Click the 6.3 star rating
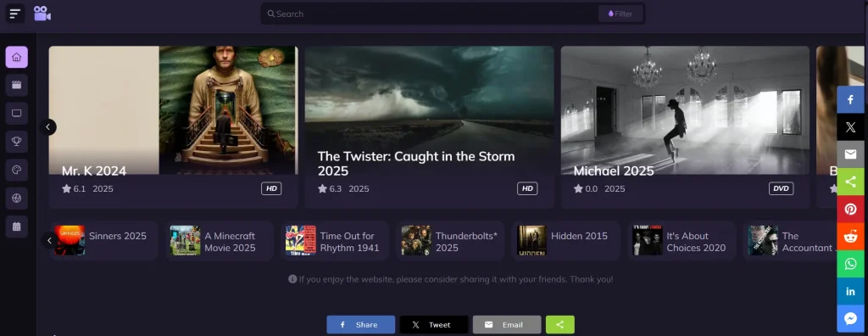 [330, 188]
